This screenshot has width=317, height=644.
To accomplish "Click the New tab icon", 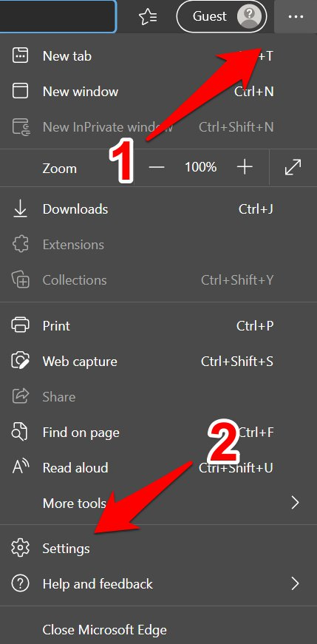I will (x=20, y=55).
